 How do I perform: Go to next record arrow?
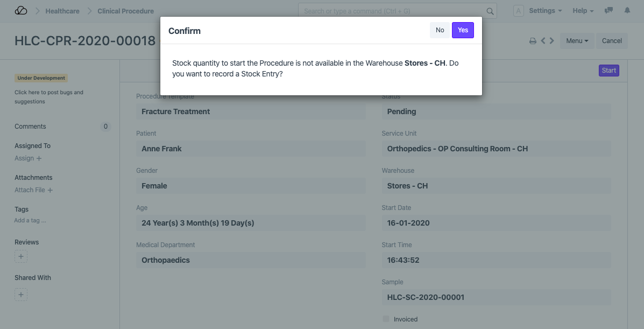click(551, 41)
